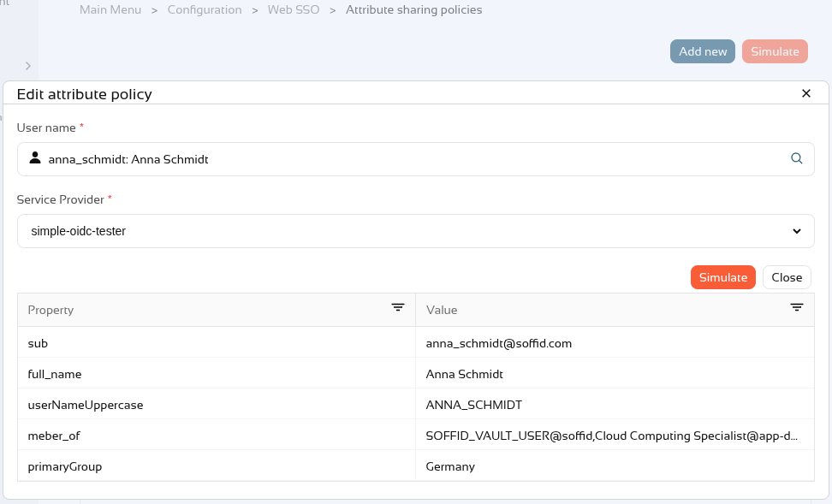The width and height of the screenshot is (832, 504).
Task: Open the Value column filter icon
Action: pyautogui.click(x=796, y=308)
